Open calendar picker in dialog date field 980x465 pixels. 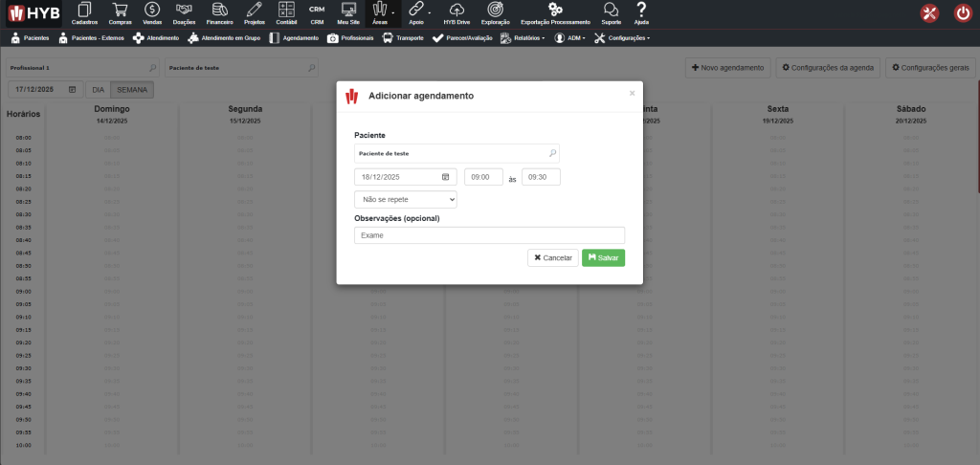[445, 177]
